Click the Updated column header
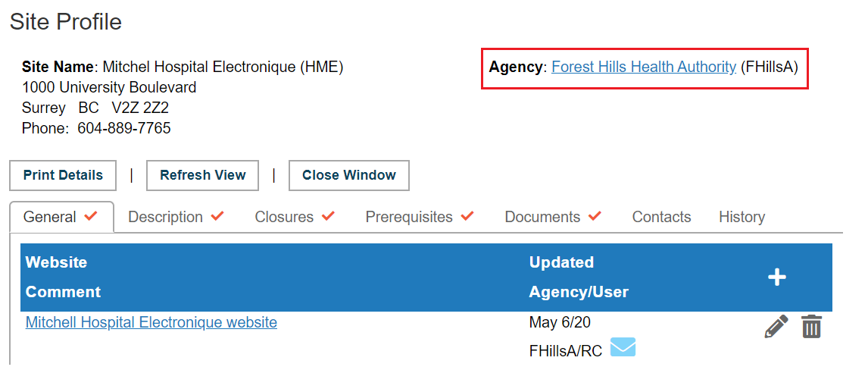Viewport: 868px width, 370px height. [x=561, y=262]
